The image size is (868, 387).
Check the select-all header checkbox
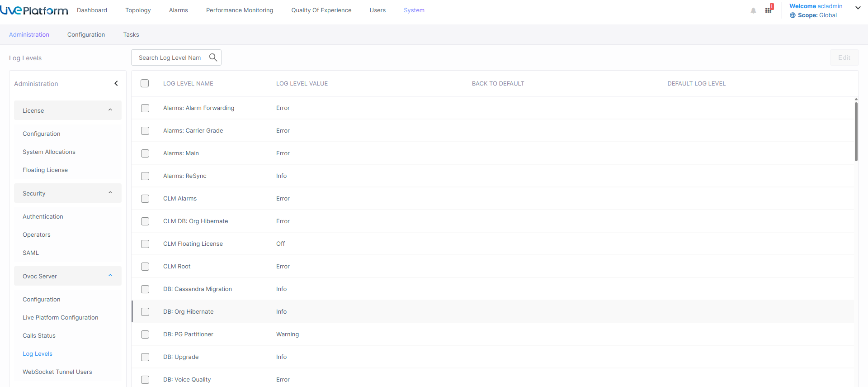(x=145, y=83)
